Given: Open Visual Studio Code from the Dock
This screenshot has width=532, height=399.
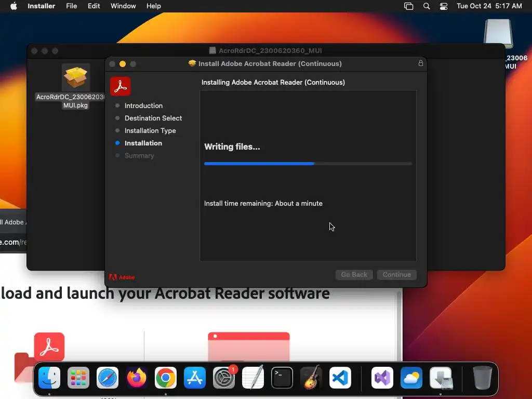Looking at the screenshot, I should [340, 378].
